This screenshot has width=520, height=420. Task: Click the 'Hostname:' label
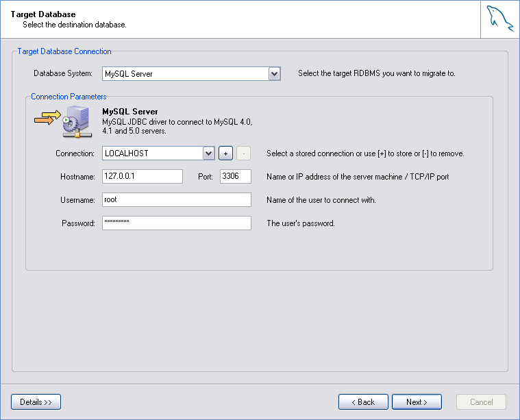click(x=77, y=177)
